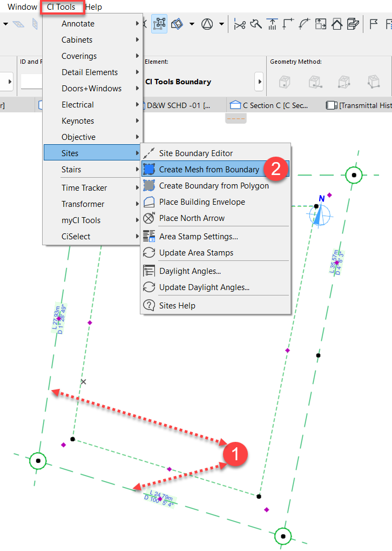Screen dimensions: 392x551
Task: Click the north arrow symbol on the plan
Action: tap(321, 212)
